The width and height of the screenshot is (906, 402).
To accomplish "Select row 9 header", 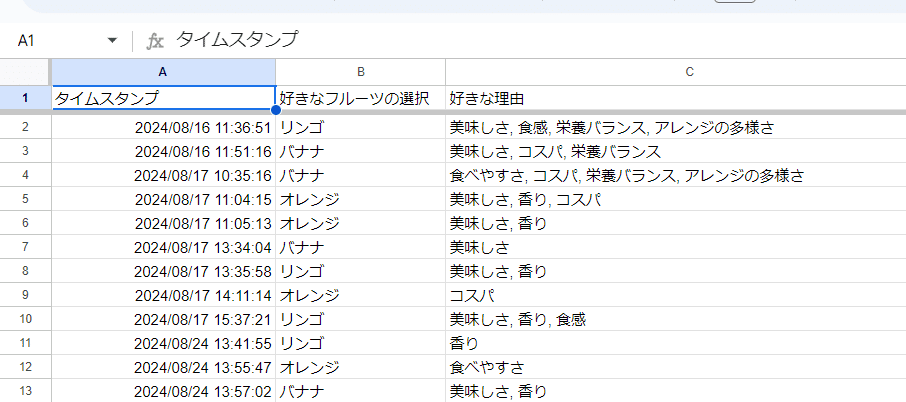I will click(25, 295).
